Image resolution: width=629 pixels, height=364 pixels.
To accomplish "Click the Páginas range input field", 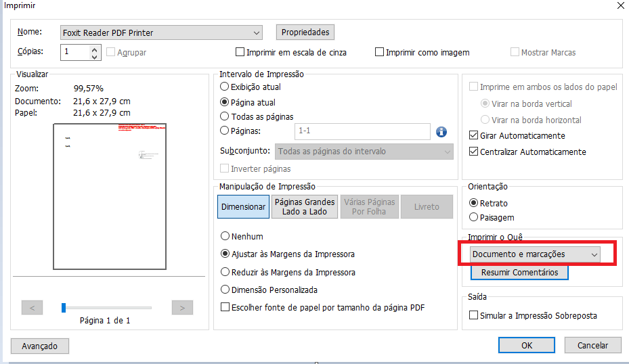I will point(362,131).
